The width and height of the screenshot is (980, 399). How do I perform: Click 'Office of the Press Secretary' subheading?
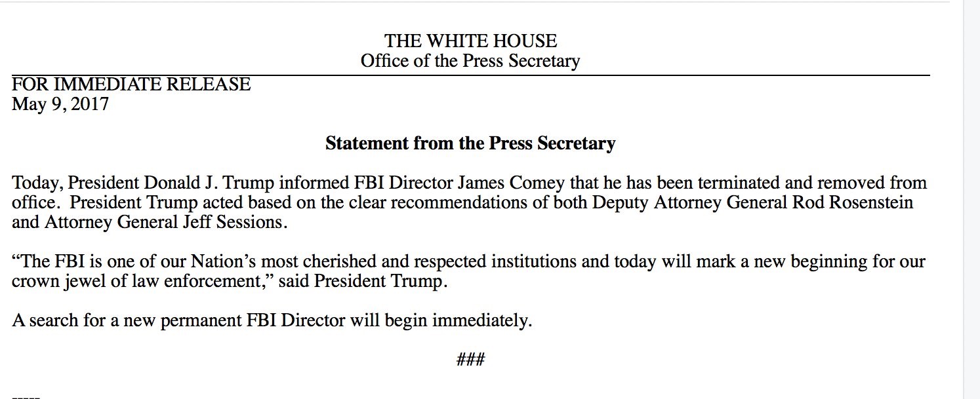pos(470,61)
